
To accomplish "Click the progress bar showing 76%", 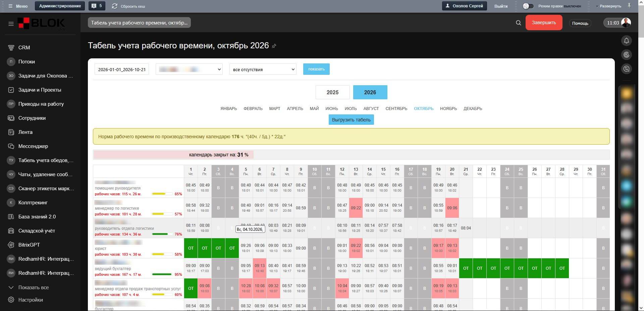I will pyautogui.click(x=162, y=234).
